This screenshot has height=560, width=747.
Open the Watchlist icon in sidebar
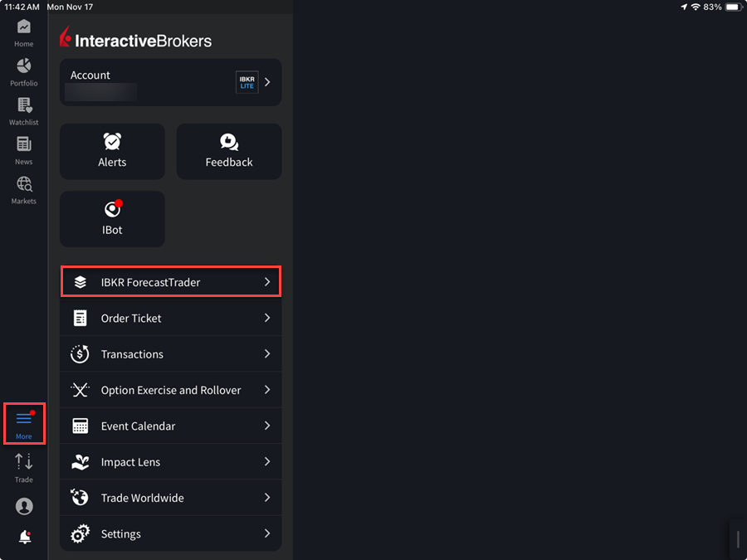[x=24, y=105]
